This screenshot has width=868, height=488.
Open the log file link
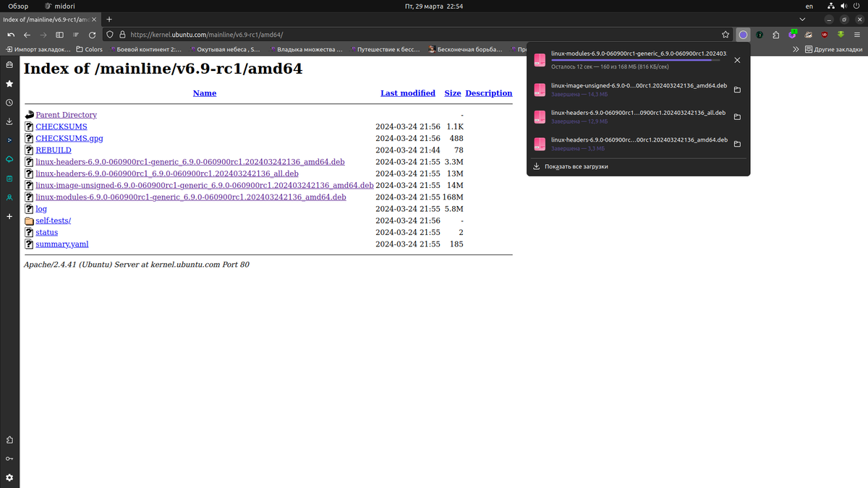[41, 209]
